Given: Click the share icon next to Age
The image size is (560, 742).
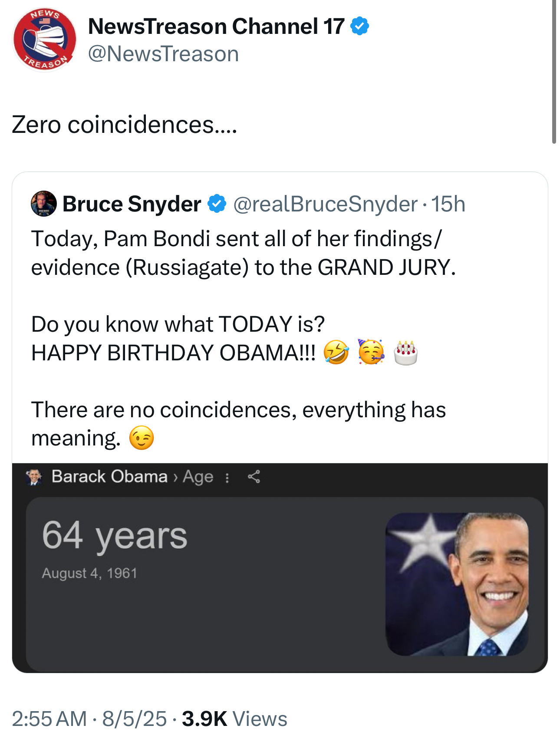Looking at the screenshot, I should tap(254, 477).
